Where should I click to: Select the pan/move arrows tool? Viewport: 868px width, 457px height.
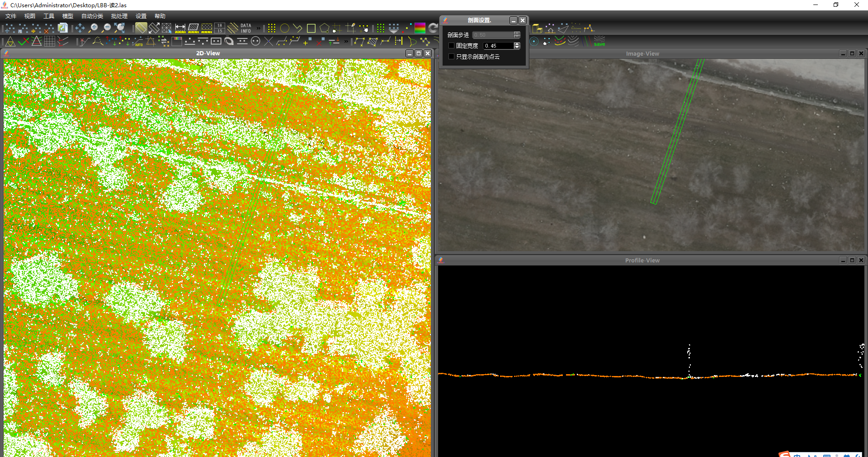(80, 28)
